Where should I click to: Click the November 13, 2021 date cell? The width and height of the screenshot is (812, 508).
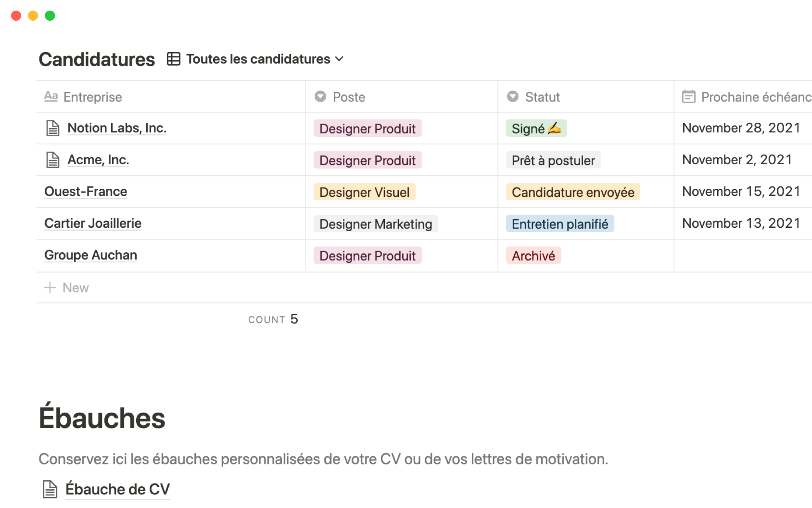(x=741, y=223)
